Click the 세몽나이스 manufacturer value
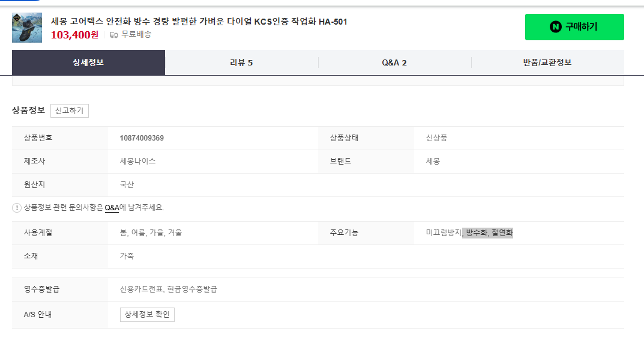 (x=137, y=161)
